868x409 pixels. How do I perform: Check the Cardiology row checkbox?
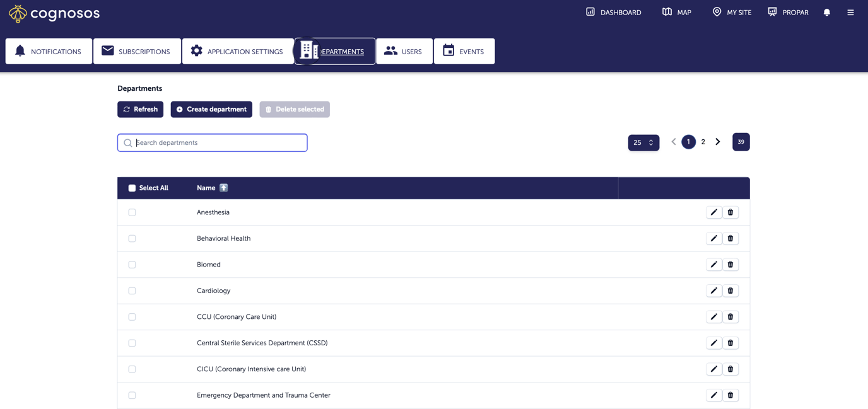(132, 291)
